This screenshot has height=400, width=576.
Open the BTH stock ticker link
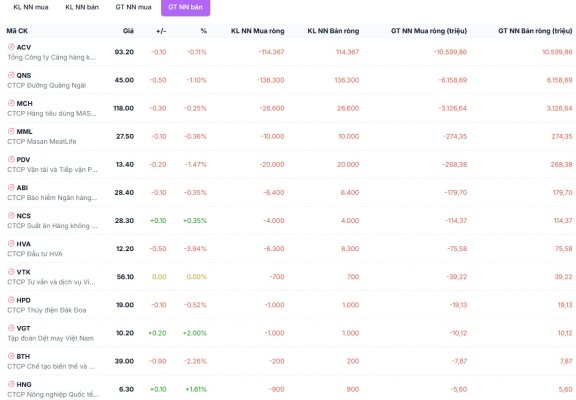(x=23, y=356)
